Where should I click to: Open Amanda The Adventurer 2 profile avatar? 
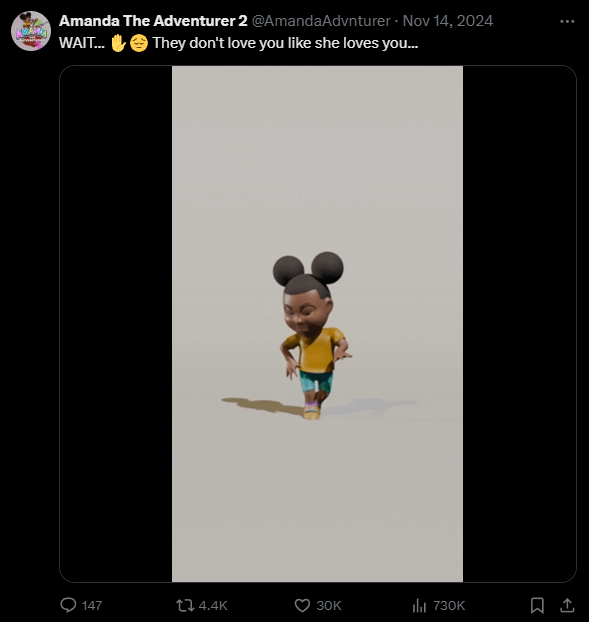pos(31,31)
